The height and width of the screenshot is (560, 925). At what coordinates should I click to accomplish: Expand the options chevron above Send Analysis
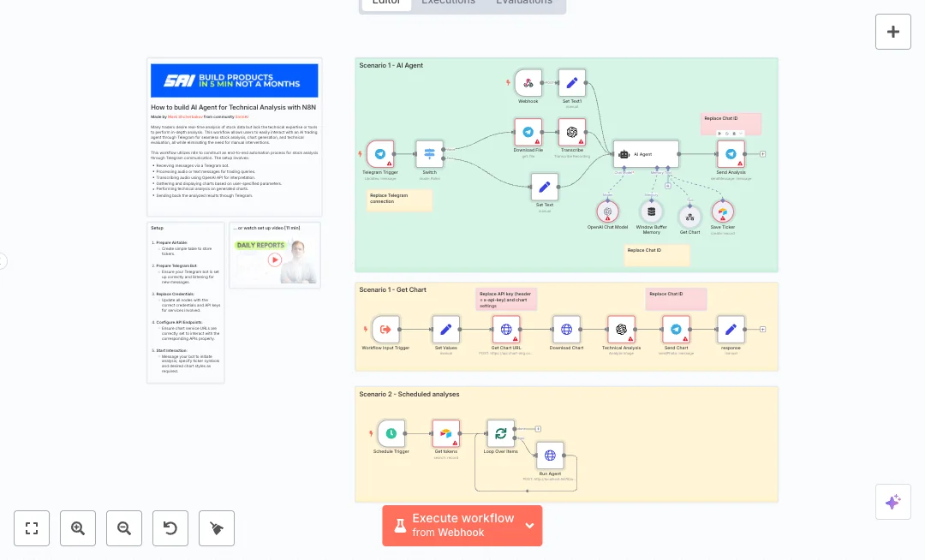(x=743, y=134)
